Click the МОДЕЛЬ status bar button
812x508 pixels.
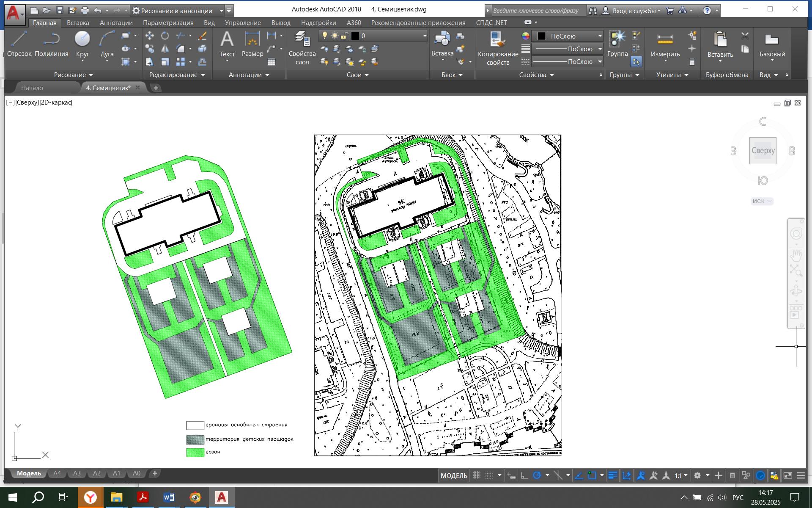pyautogui.click(x=454, y=475)
